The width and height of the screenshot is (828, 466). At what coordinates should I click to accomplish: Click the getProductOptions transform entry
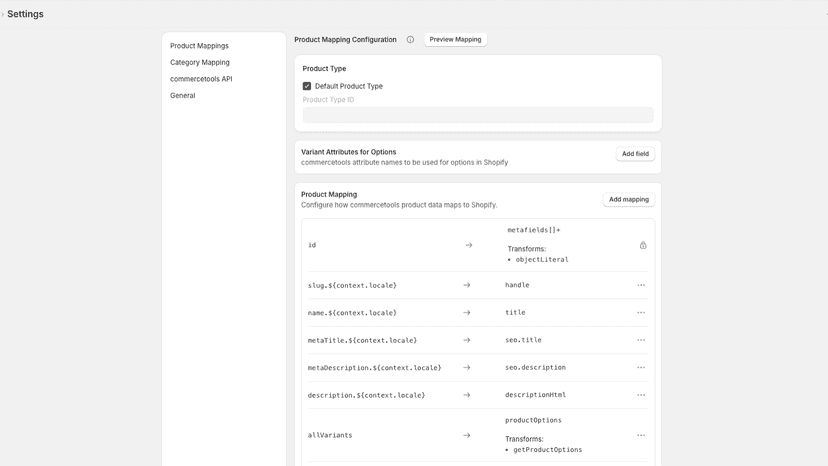[548, 450]
